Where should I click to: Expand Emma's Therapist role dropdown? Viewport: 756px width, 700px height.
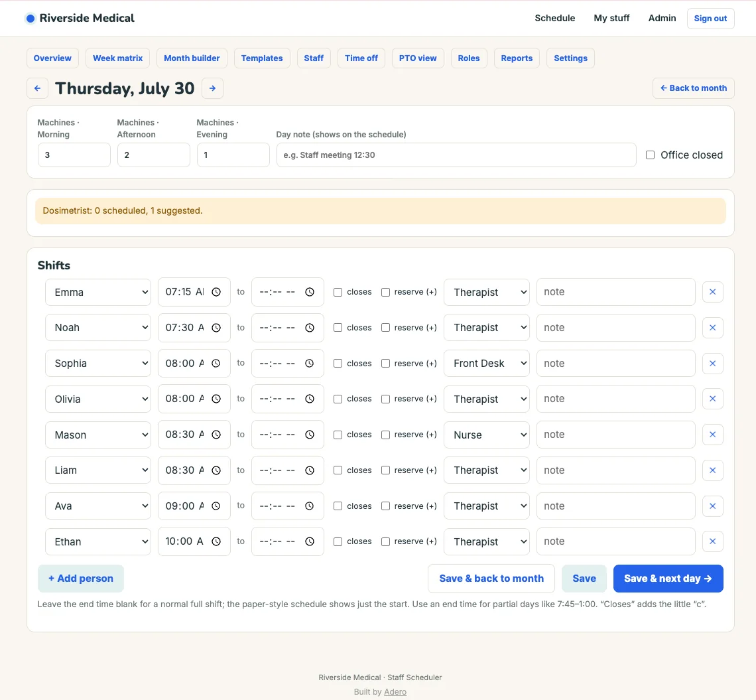point(487,292)
